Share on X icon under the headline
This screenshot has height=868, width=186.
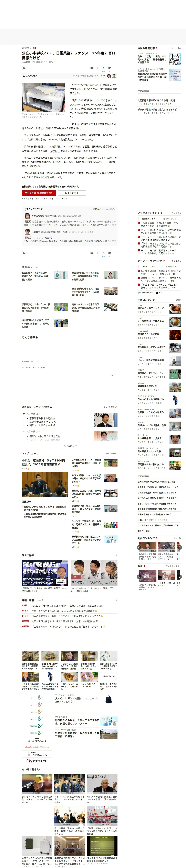click(x=104, y=68)
